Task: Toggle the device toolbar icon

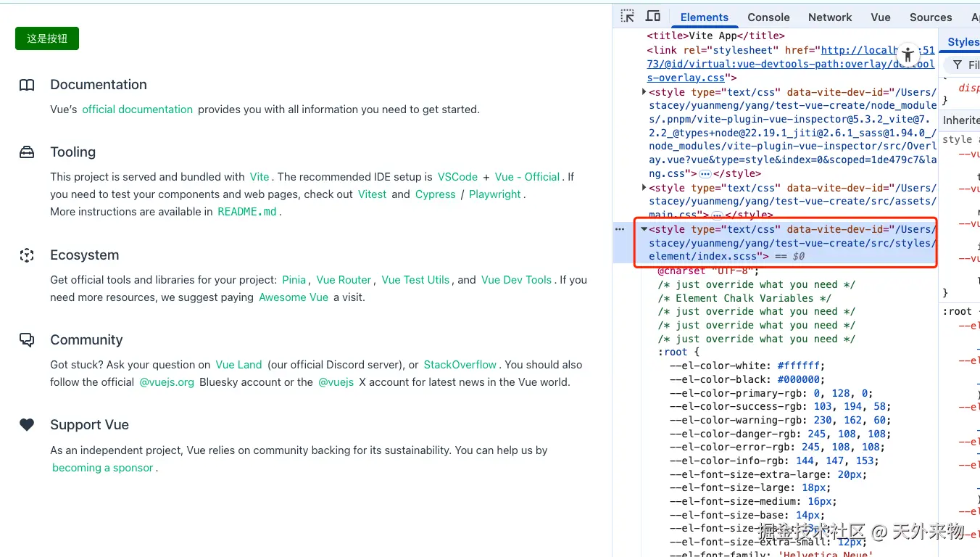Action: point(653,17)
